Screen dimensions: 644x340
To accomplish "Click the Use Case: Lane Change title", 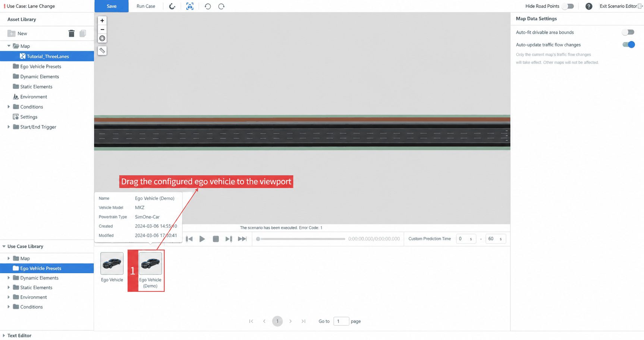I will pyautogui.click(x=31, y=6).
